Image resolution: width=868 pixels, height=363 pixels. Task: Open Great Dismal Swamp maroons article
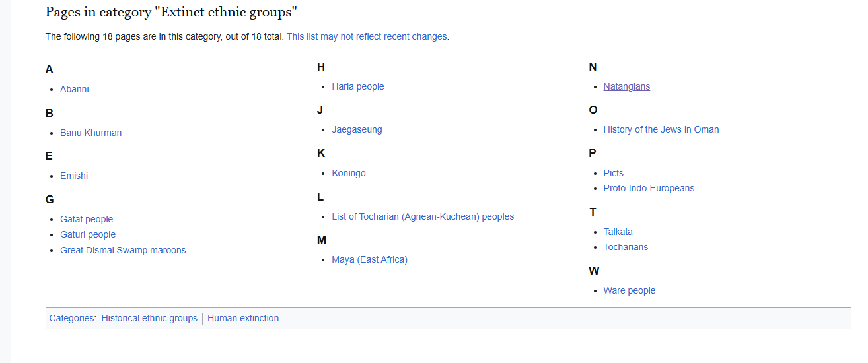click(123, 250)
